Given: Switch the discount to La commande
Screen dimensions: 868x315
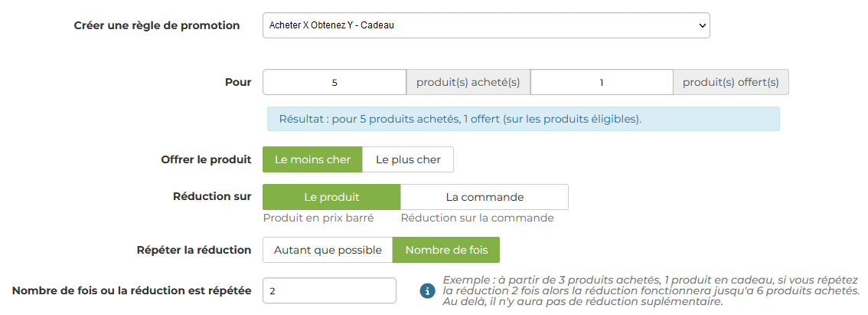Looking at the screenshot, I should (485, 197).
